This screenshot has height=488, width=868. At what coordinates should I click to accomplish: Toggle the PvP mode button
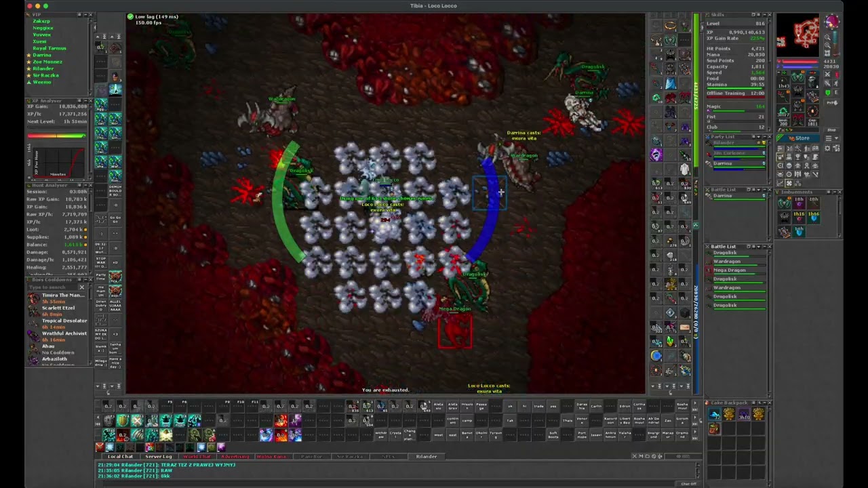[x=831, y=102]
